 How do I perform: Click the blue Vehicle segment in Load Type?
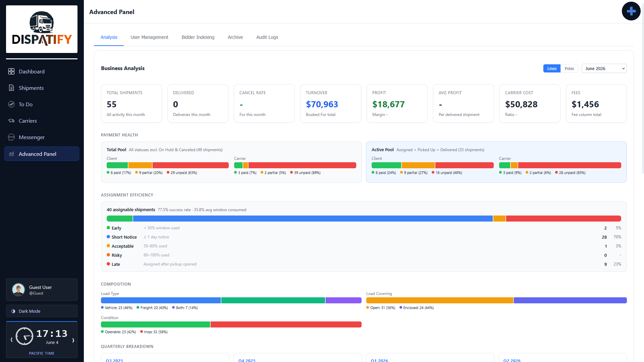pyautogui.click(x=161, y=300)
